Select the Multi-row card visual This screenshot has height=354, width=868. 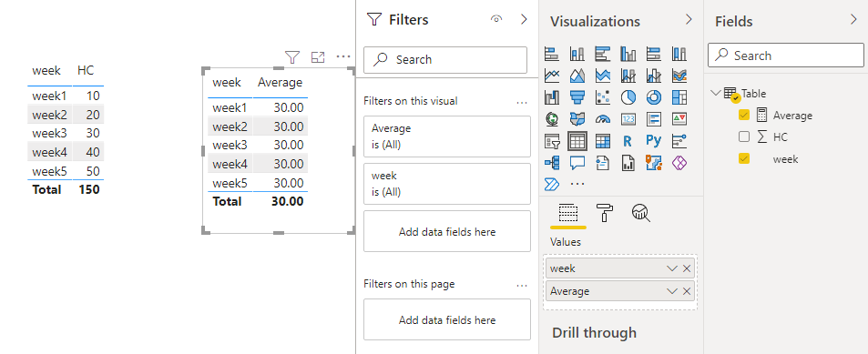(653, 119)
